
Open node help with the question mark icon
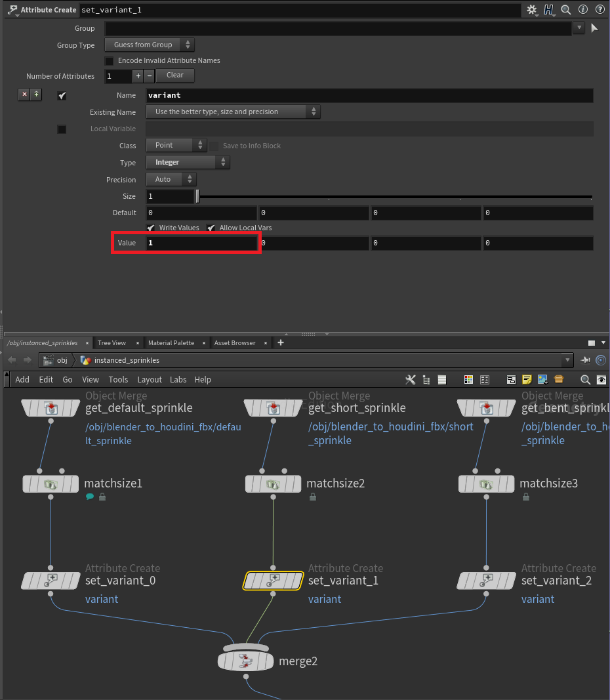[599, 10]
